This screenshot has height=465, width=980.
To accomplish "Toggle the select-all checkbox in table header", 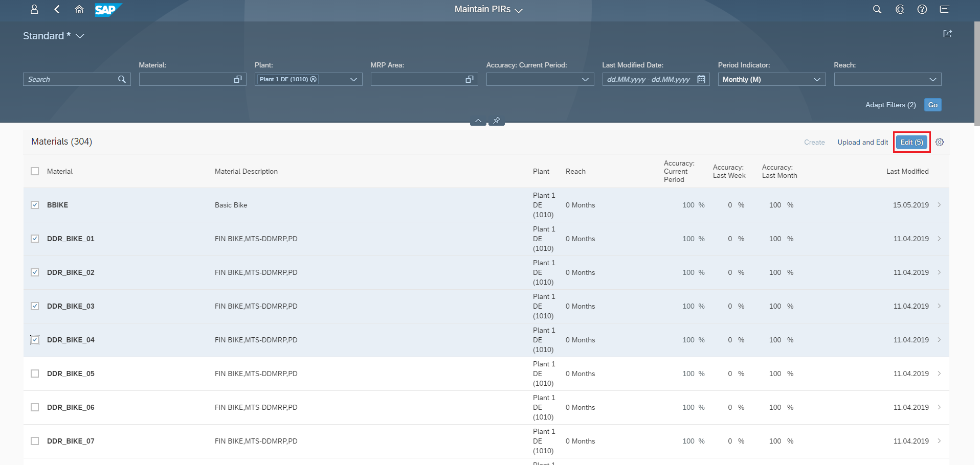I will 35,171.
